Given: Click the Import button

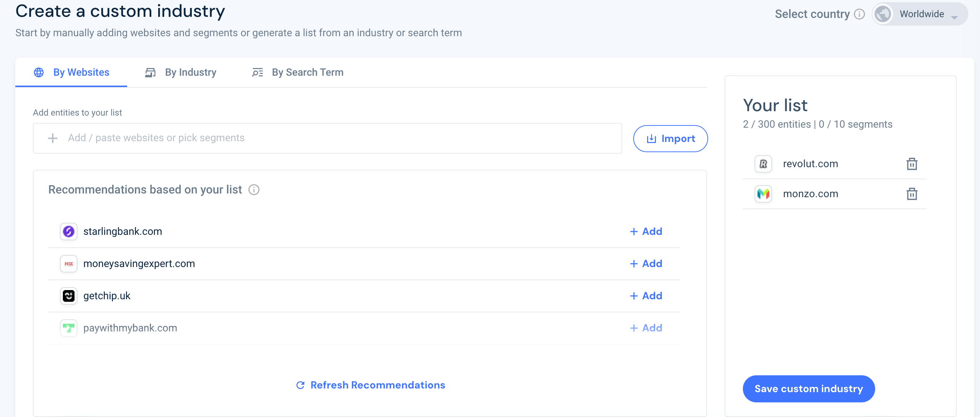Looking at the screenshot, I should click(x=671, y=138).
